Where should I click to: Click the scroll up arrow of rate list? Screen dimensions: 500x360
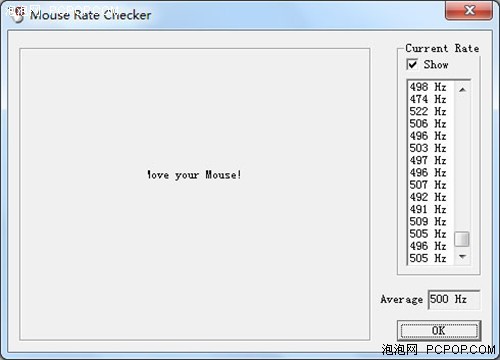[x=462, y=90]
